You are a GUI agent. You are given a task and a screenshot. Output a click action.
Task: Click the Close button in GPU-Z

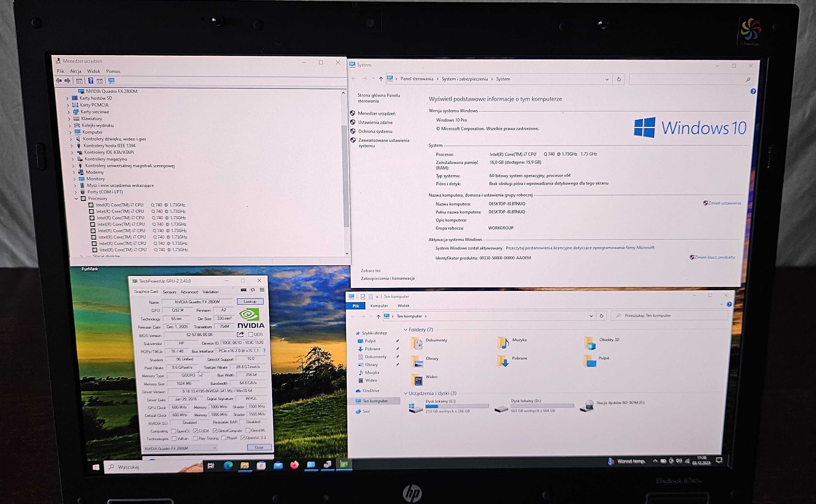pos(259,447)
